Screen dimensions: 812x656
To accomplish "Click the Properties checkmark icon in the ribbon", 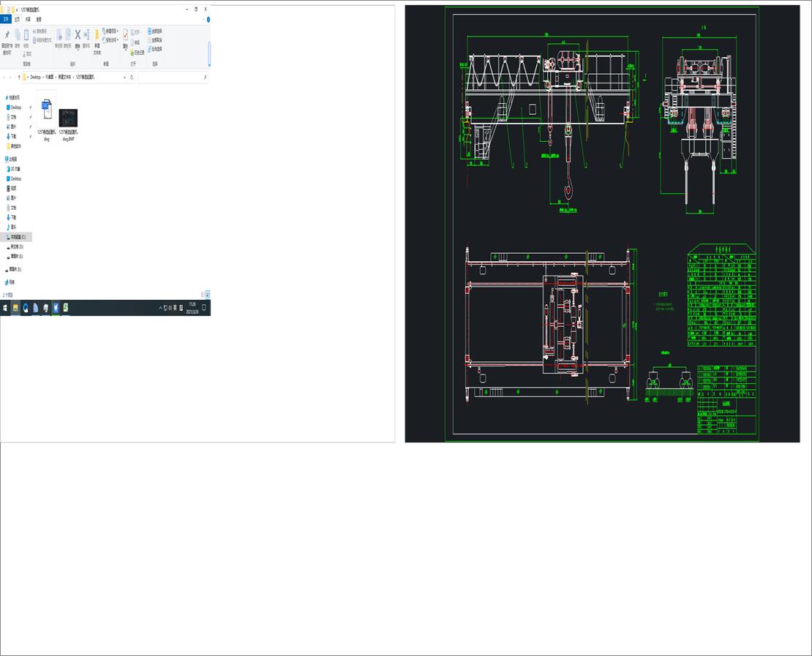I will [x=125, y=34].
